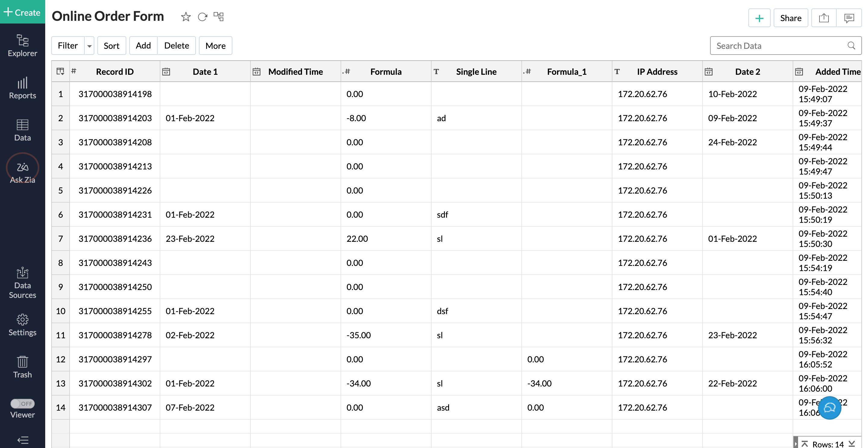Open Trash from sidebar
868x448 pixels.
[x=23, y=367]
